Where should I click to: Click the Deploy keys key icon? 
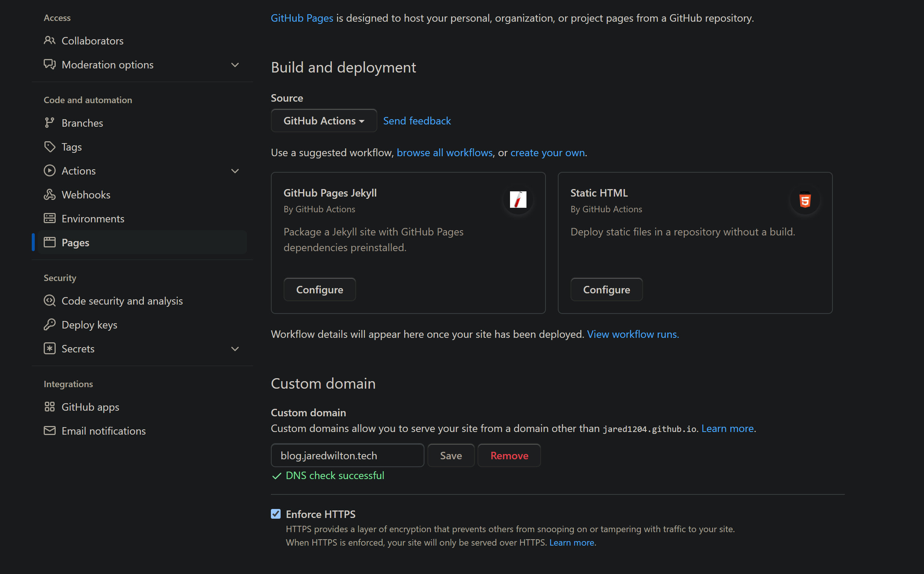coord(49,325)
